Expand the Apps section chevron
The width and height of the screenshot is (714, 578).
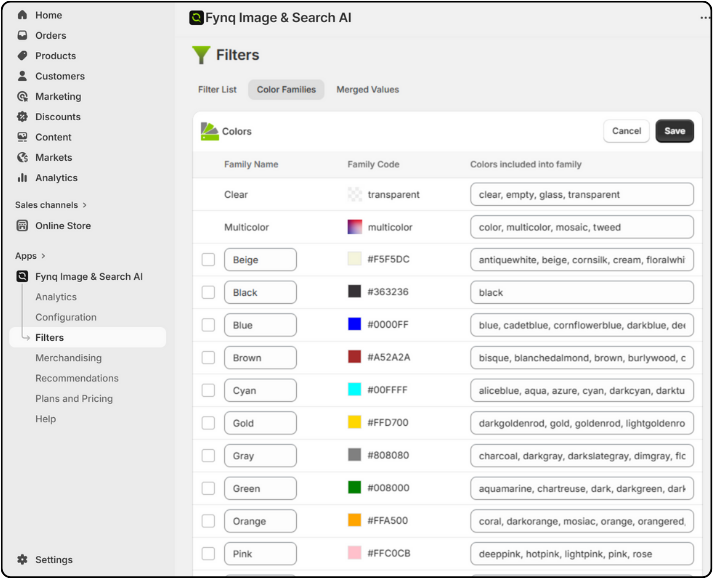[43, 256]
